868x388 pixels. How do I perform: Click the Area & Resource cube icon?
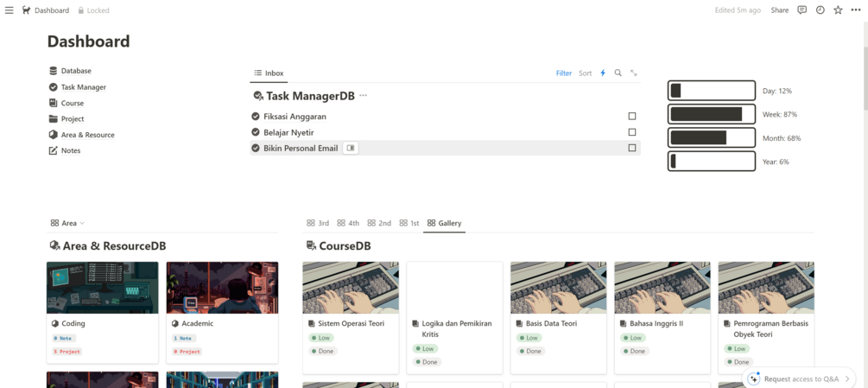[x=54, y=135]
